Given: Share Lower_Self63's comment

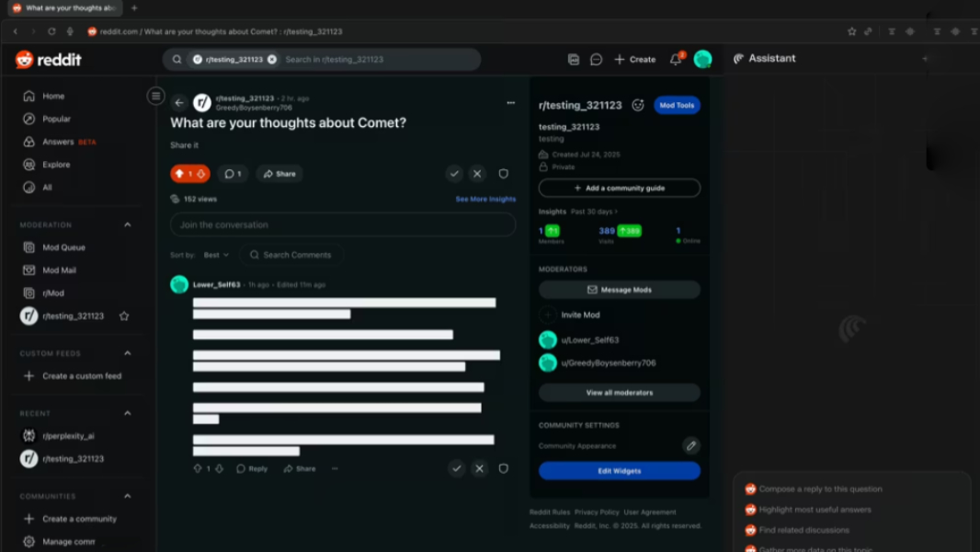Looking at the screenshot, I should [x=300, y=468].
